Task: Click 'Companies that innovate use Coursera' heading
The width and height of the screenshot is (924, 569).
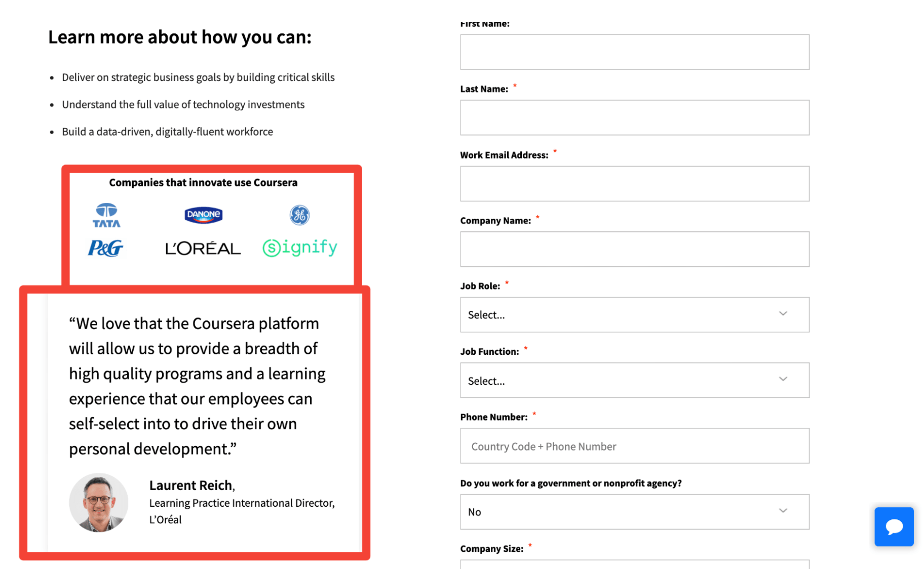Action: pos(203,182)
